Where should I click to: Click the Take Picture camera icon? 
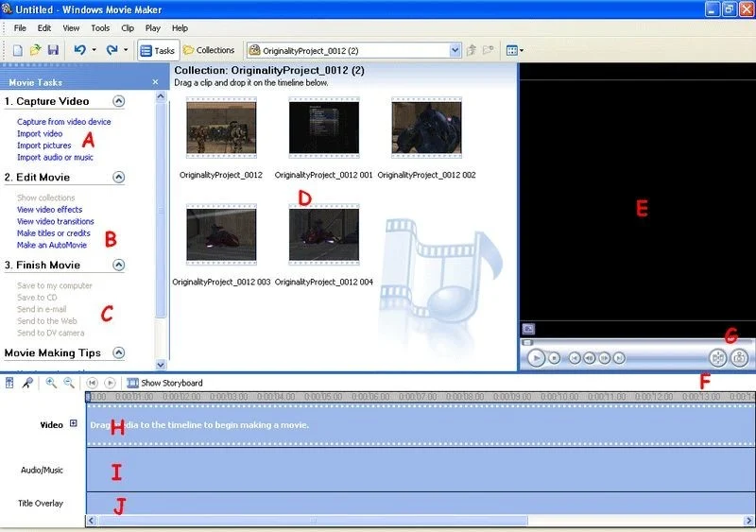tap(740, 358)
